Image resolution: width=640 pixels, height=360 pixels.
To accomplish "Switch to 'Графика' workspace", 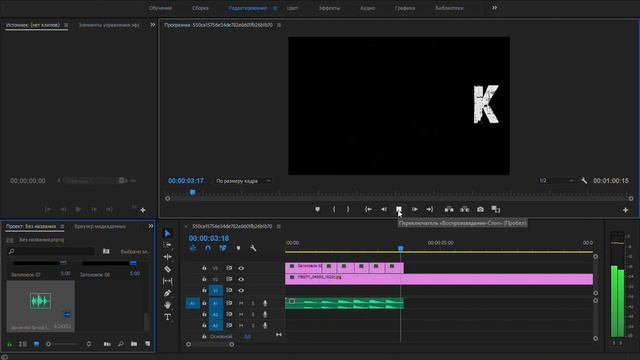I will click(405, 8).
